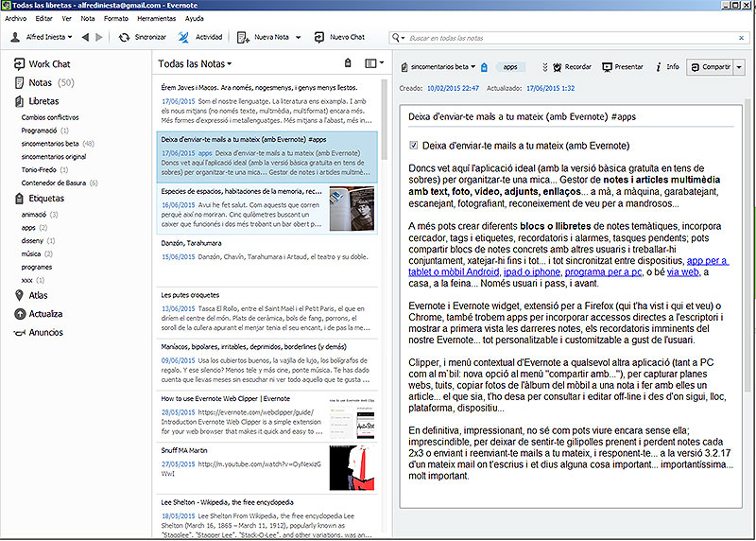
Task: Open note 'Danzón, Tarahumara'
Action: tap(266, 261)
